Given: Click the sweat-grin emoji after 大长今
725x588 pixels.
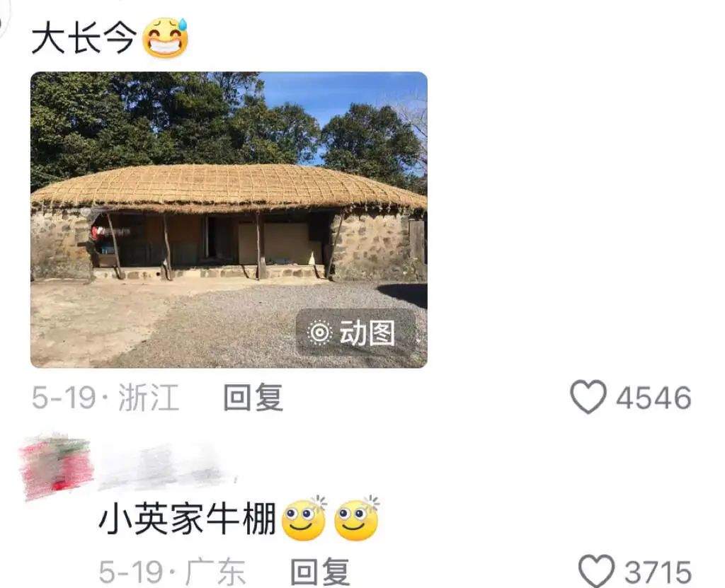Looking at the screenshot, I should pyautogui.click(x=166, y=38).
